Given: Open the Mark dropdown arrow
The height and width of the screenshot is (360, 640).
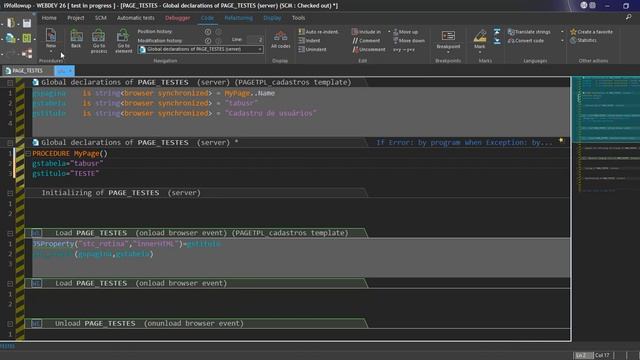Looking at the screenshot, I should [480, 52].
